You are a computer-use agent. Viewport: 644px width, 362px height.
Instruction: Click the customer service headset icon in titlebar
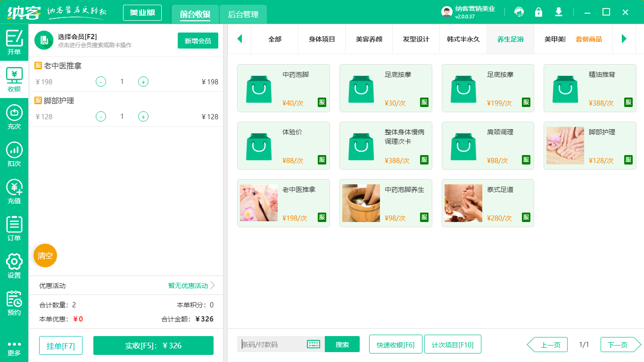pos(519,12)
